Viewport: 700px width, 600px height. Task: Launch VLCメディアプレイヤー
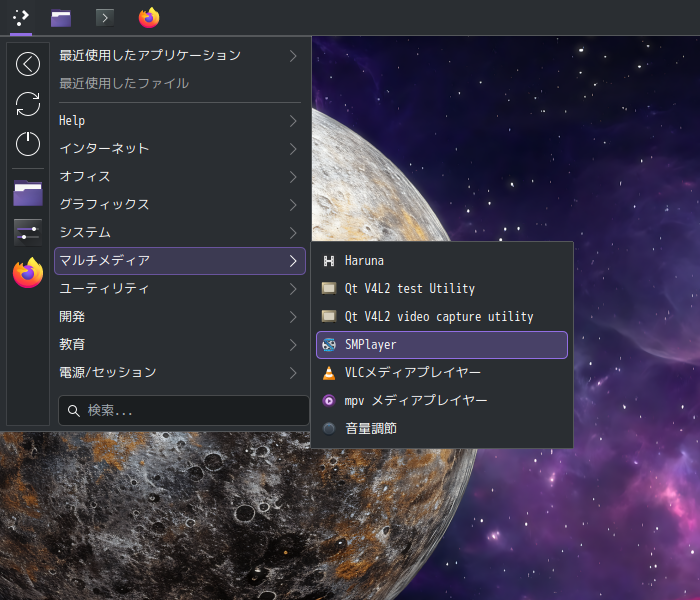[442, 373]
